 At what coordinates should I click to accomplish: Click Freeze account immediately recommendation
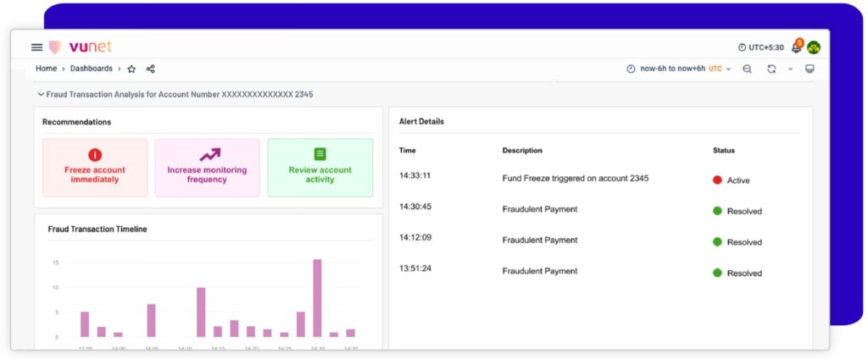click(95, 168)
